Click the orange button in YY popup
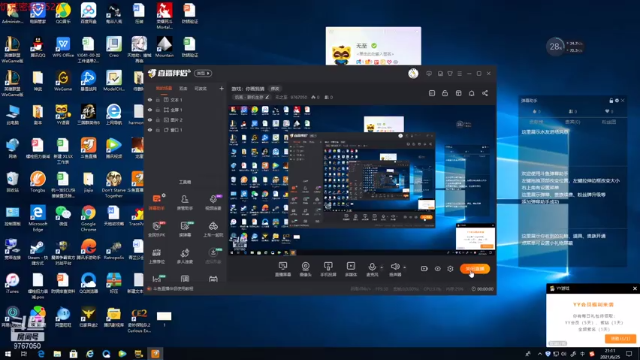Screen dimensions: 640x360 click(x=620, y=339)
